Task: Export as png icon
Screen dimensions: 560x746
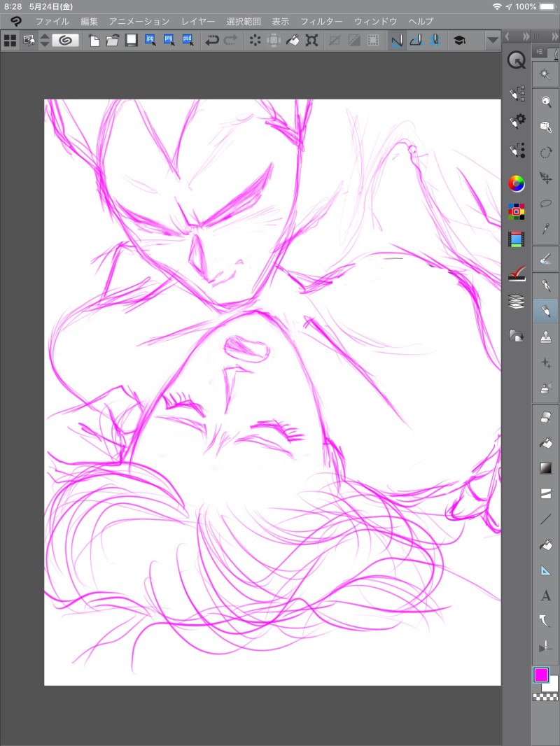Action: [169, 41]
